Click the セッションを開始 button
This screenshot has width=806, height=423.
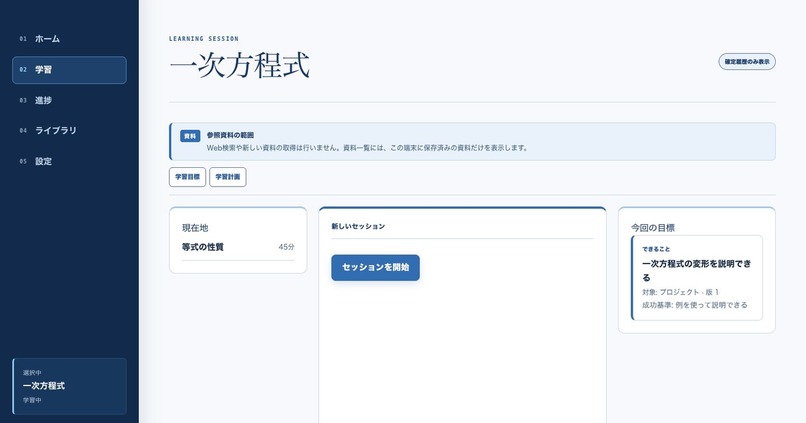(375, 268)
